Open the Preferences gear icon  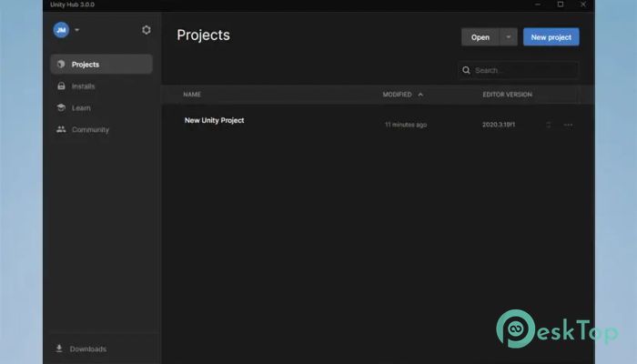click(147, 30)
